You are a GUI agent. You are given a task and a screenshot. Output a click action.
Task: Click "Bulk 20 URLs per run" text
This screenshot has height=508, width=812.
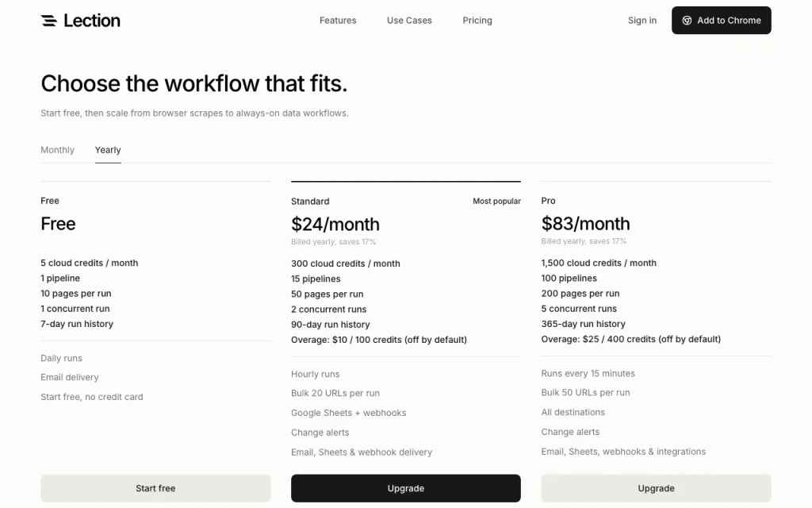tap(335, 394)
